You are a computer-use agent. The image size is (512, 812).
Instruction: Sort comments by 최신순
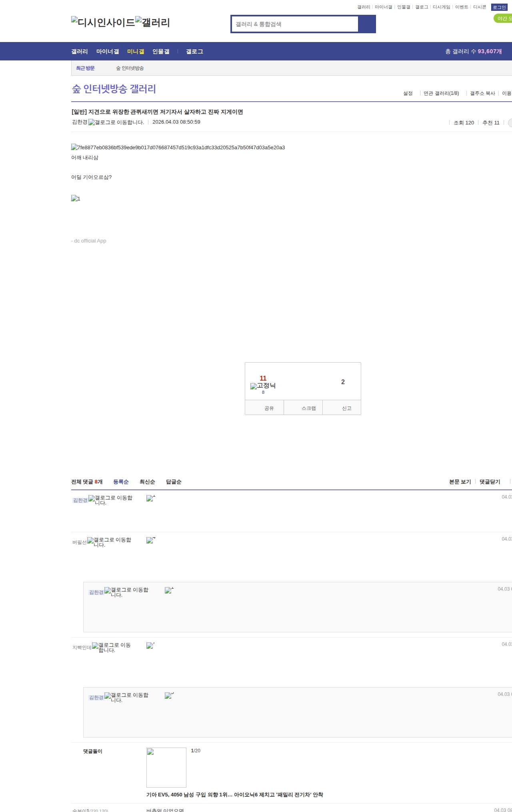click(147, 482)
